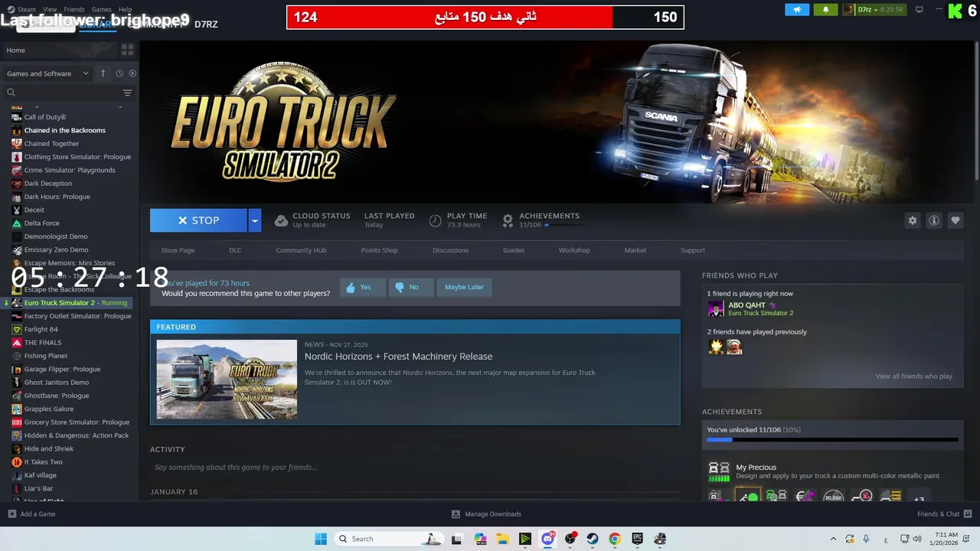Open the Steam announcements megaphone icon
This screenshot has width=980, height=551.
[797, 10]
